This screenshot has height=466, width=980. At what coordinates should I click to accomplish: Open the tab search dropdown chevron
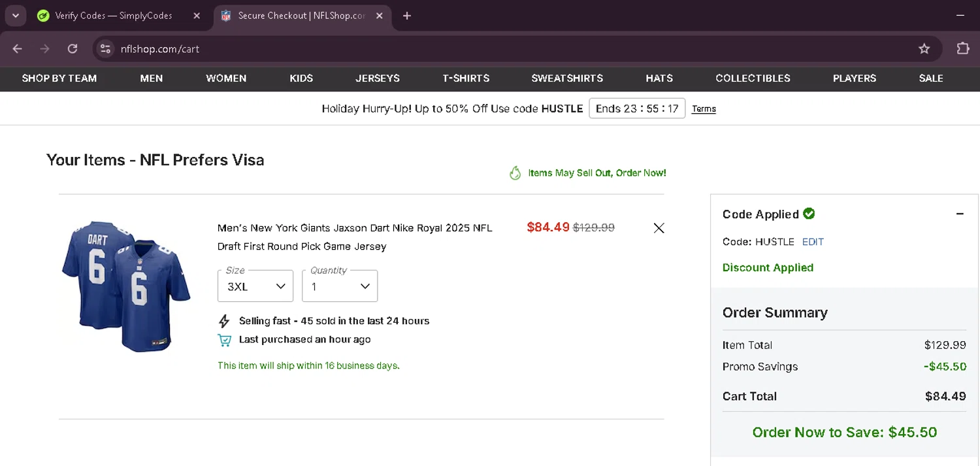15,16
